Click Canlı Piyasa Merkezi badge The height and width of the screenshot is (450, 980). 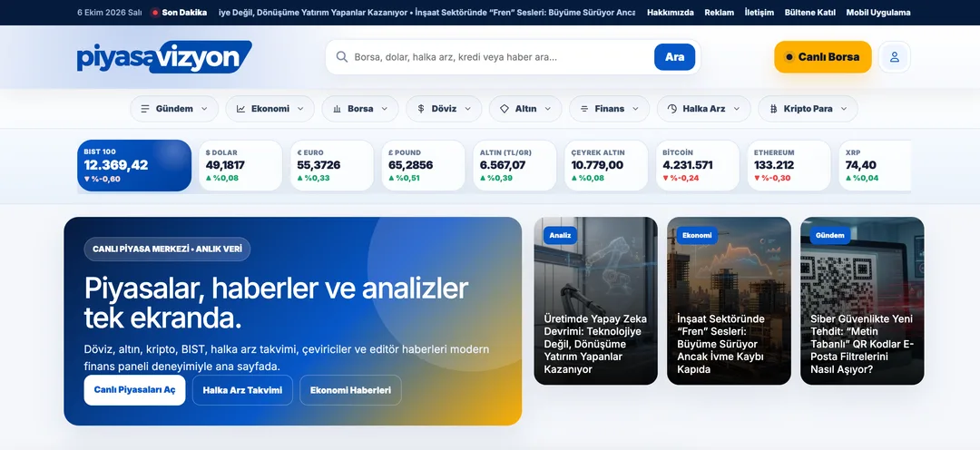click(167, 249)
